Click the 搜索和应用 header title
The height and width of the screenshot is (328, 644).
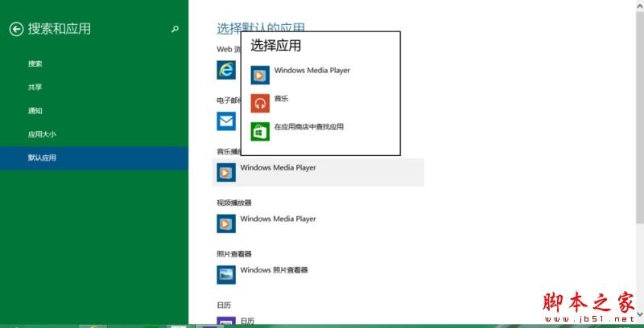[x=59, y=29]
